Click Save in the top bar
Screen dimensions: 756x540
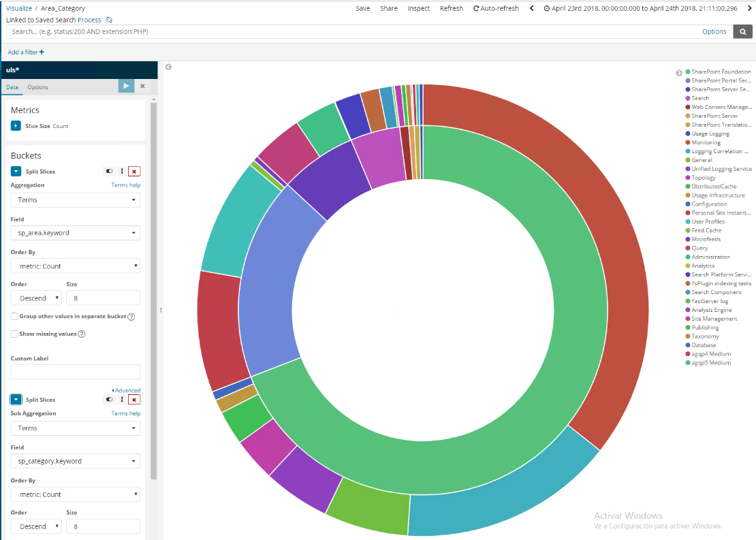tap(363, 8)
